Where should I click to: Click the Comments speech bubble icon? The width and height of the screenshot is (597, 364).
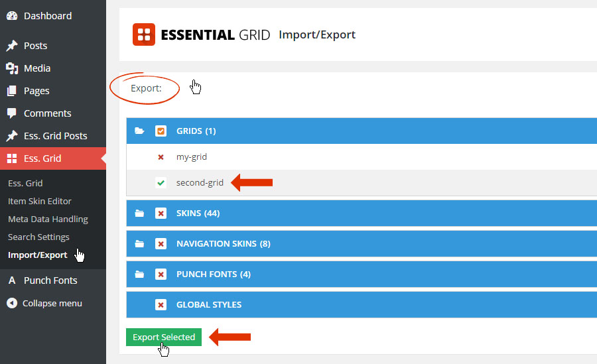[12, 113]
